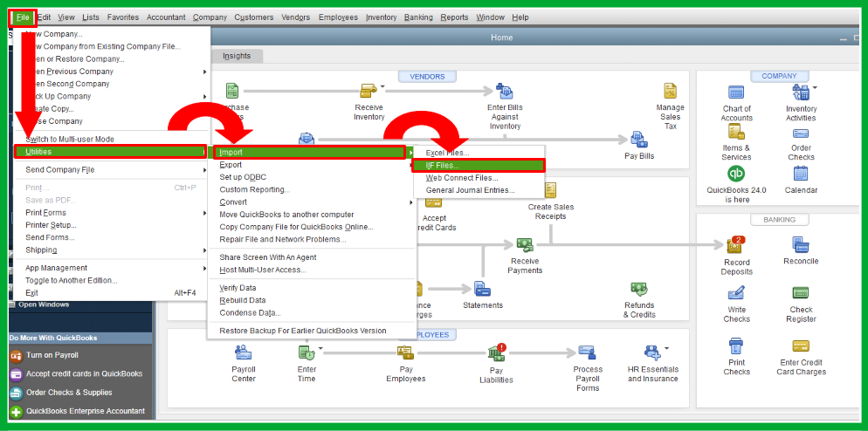
Task: Open the Record Deposits icon
Action: tap(735, 244)
